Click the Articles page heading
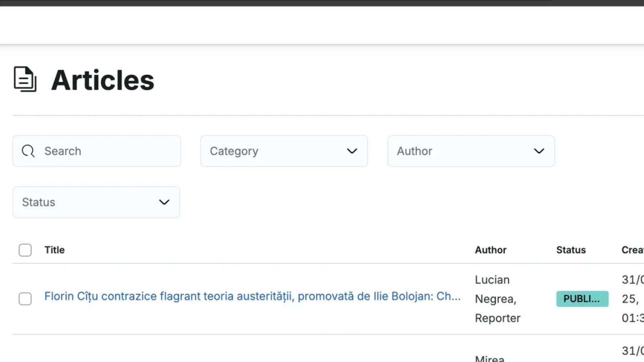644x362 pixels. 103,80
